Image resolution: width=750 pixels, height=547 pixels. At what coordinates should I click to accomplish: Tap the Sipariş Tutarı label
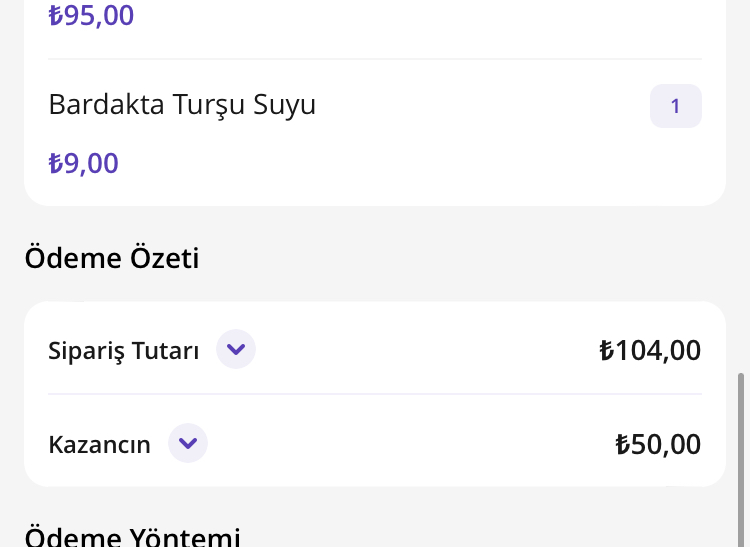pos(124,351)
